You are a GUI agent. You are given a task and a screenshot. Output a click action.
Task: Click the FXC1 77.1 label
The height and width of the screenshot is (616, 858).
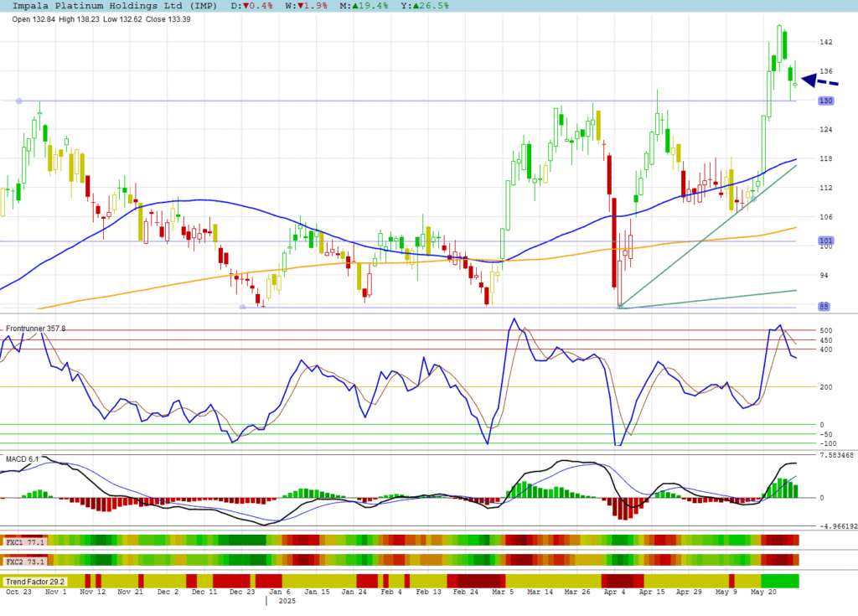(24, 542)
